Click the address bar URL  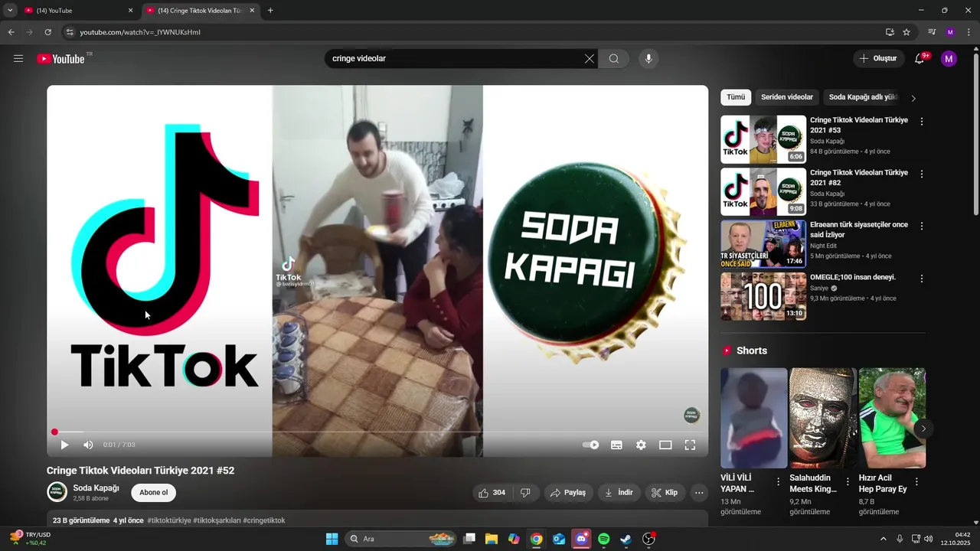140,32
